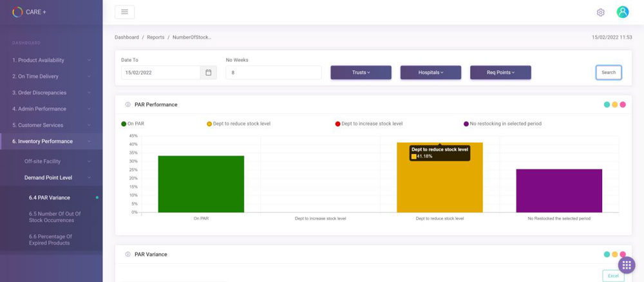Viewport: 644px width, 282px height.
Task: Click the PAR Performance info icon
Action: [128, 105]
